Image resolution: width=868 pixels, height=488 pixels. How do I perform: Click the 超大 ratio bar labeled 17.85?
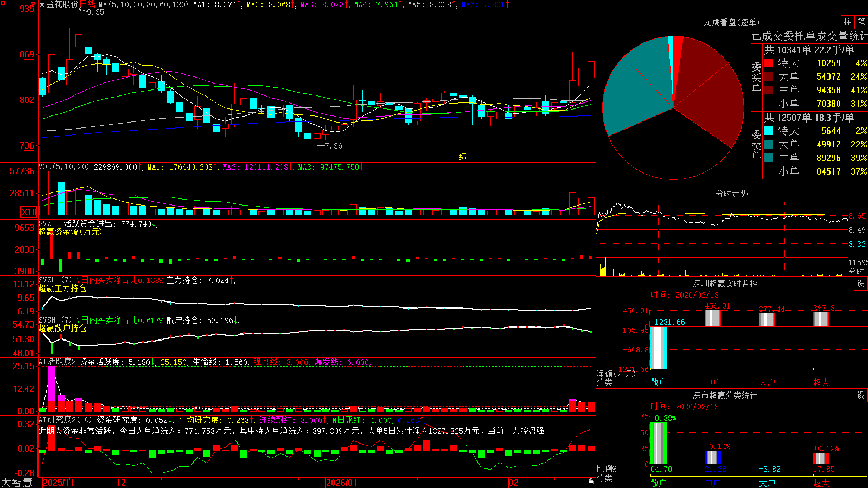(821, 458)
